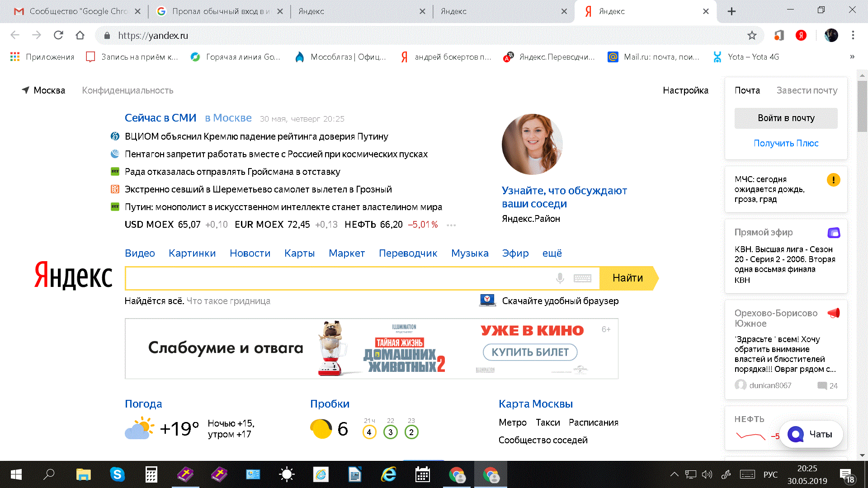Click inside the Yandex search input field
The width and height of the screenshot is (868, 488).
[339, 278]
